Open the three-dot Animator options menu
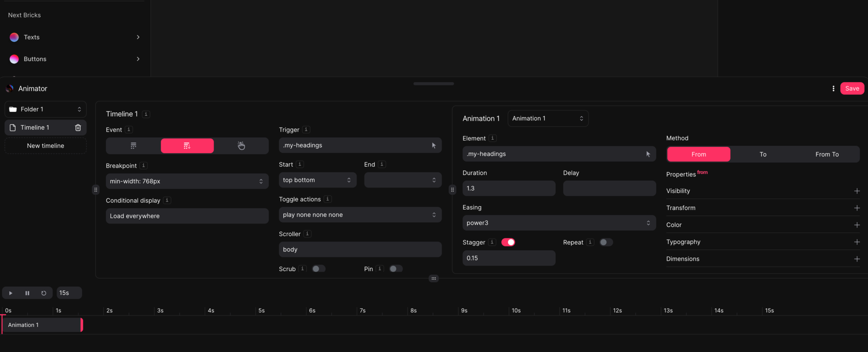Viewport: 868px width, 352px height. (x=833, y=89)
